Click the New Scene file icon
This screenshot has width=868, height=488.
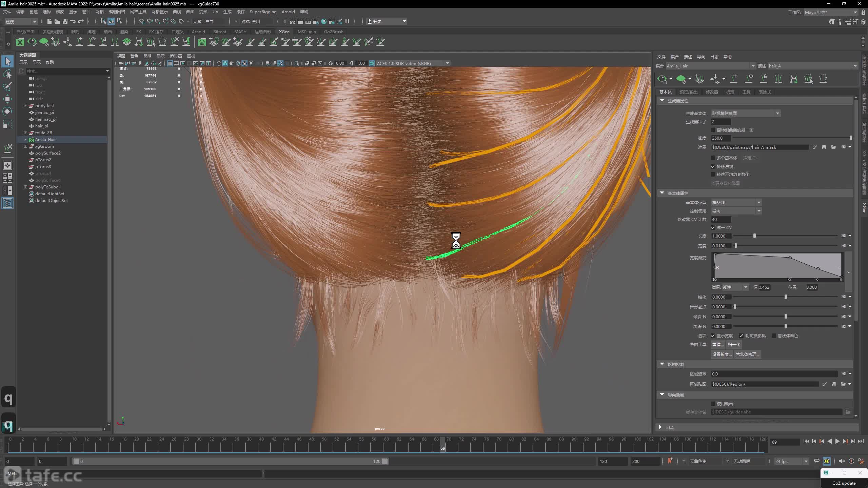(50, 21)
